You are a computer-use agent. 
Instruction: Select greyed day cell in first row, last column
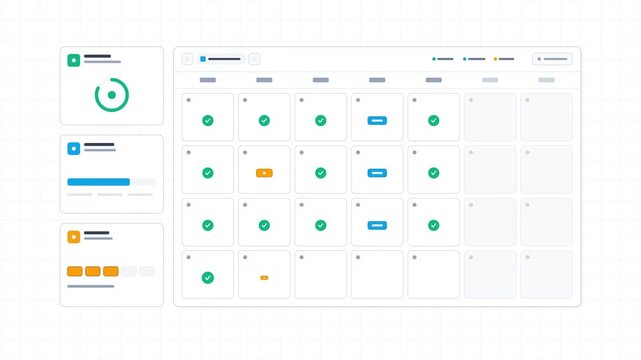(x=546, y=117)
